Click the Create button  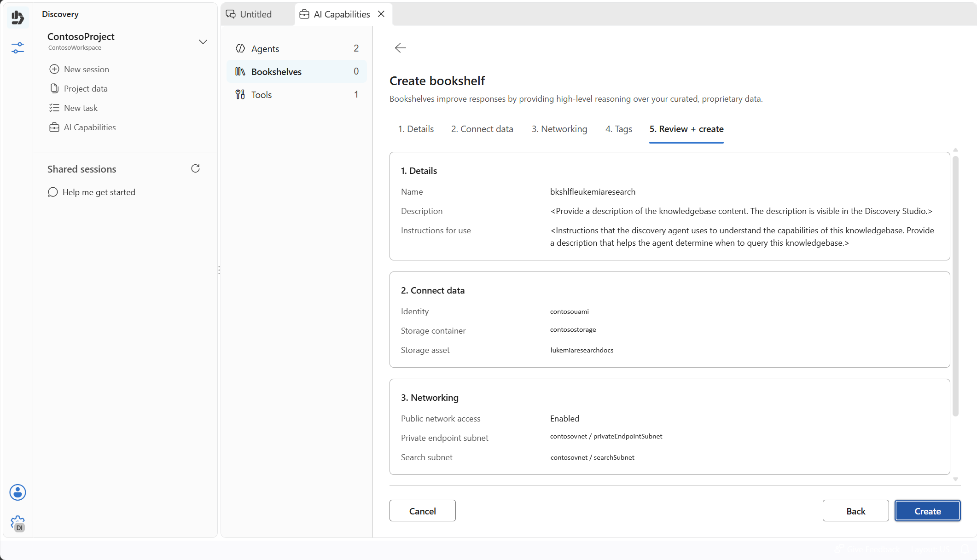click(x=928, y=511)
